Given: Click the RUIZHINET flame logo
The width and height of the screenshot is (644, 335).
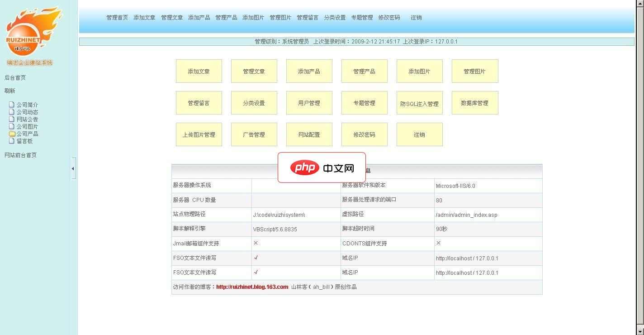Looking at the screenshot, I should tap(34, 32).
